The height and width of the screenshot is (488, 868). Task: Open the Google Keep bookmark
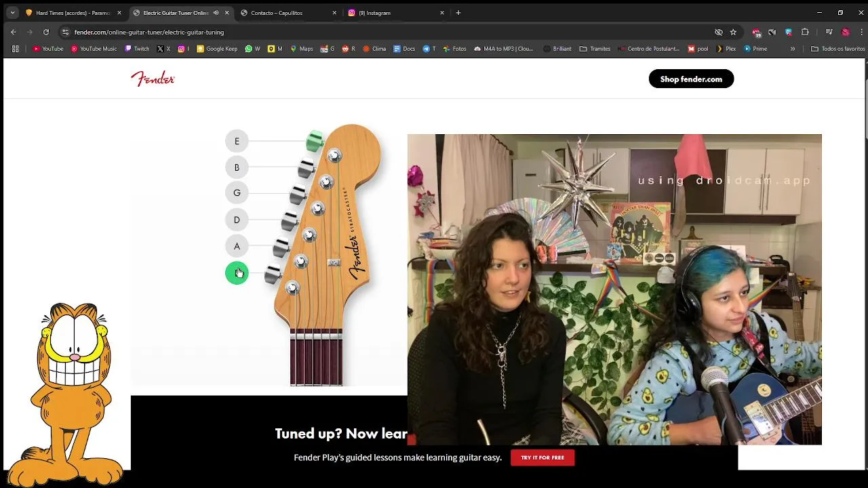pyautogui.click(x=218, y=49)
